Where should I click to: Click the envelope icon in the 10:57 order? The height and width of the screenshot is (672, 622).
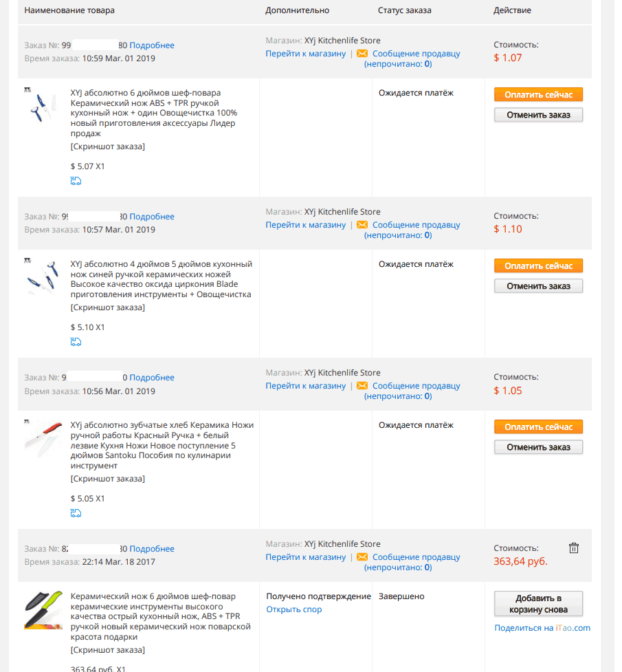click(x=362, y=224)
